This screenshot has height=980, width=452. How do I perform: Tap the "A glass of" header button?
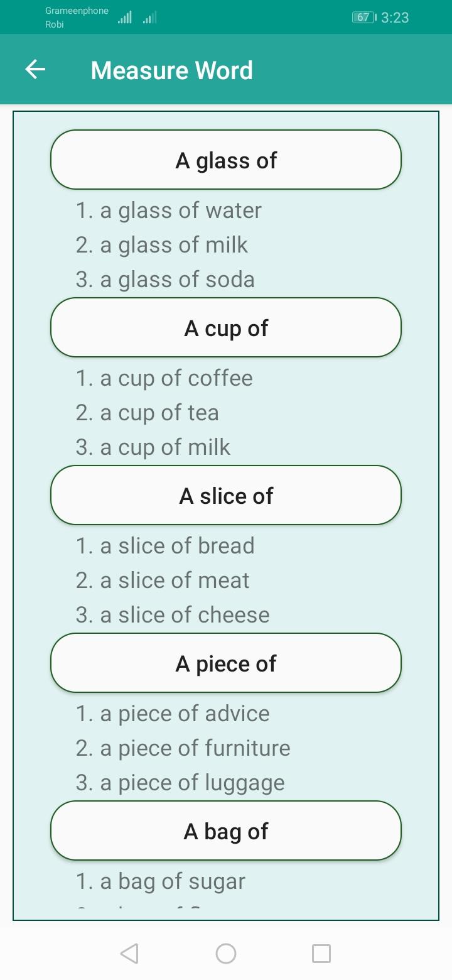point(226,160)
